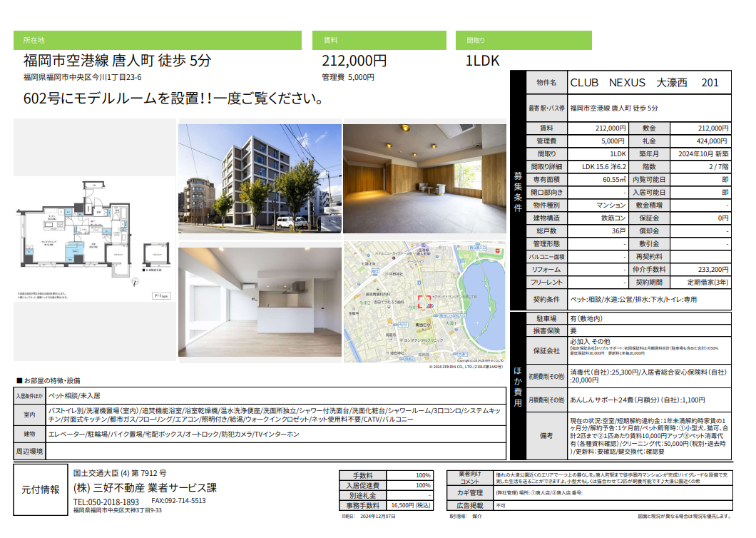Select the 入居条件 value ペット相談/未入居
The height and width of the screenshot is (538, 756).
coord(74,396)
